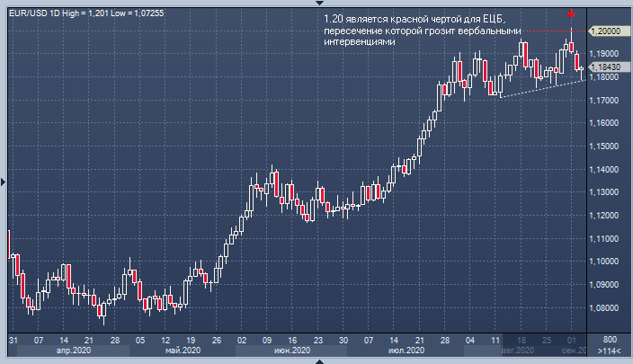
Task: Click the red down arrow marker
Action: coord(571,14)
